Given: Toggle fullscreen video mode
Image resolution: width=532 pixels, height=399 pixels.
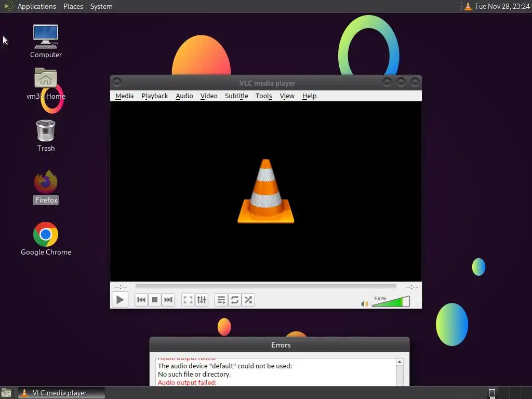Looking at the screenshot, I should [188, 300].
